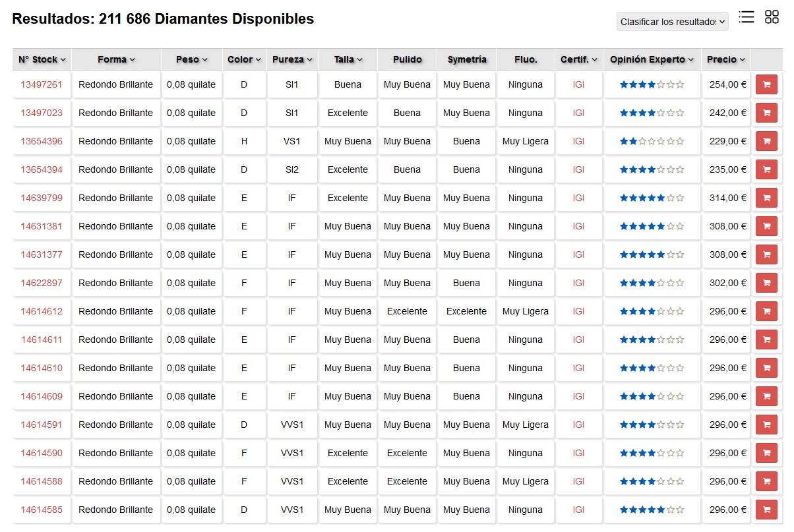Expand the Precio sort dropdown
This screenshot has height=532, width=794.
point(726,59)
